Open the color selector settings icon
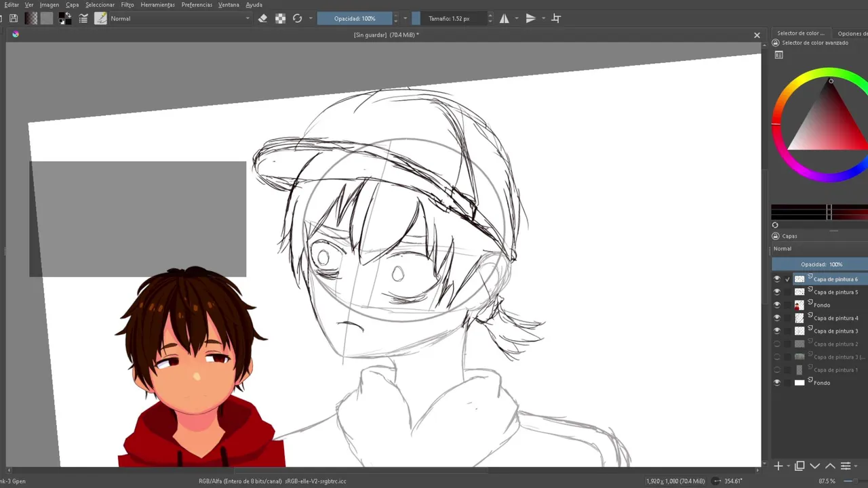 (778, 55)
